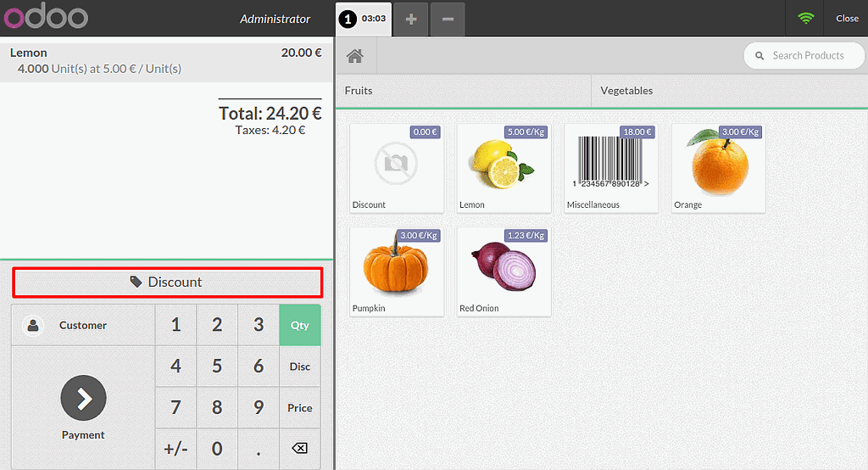The image size is (868, 470).
Task: Click the customer avatar icon
Action: [x=33, y=325]
